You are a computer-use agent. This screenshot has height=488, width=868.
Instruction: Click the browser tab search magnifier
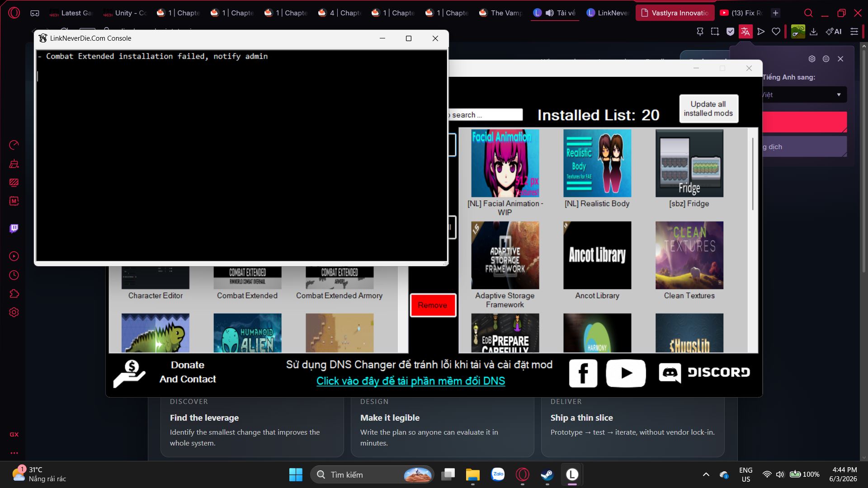coord(809,13)
